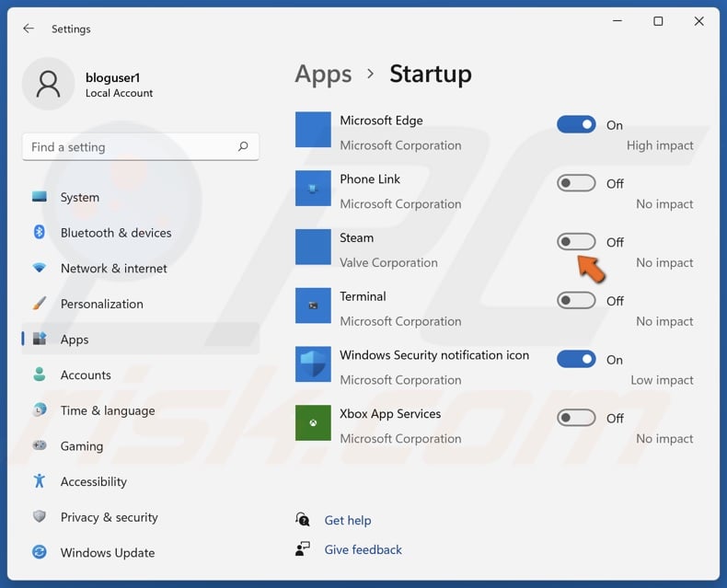Enable Phone Link startup toggle

(576, 183)
